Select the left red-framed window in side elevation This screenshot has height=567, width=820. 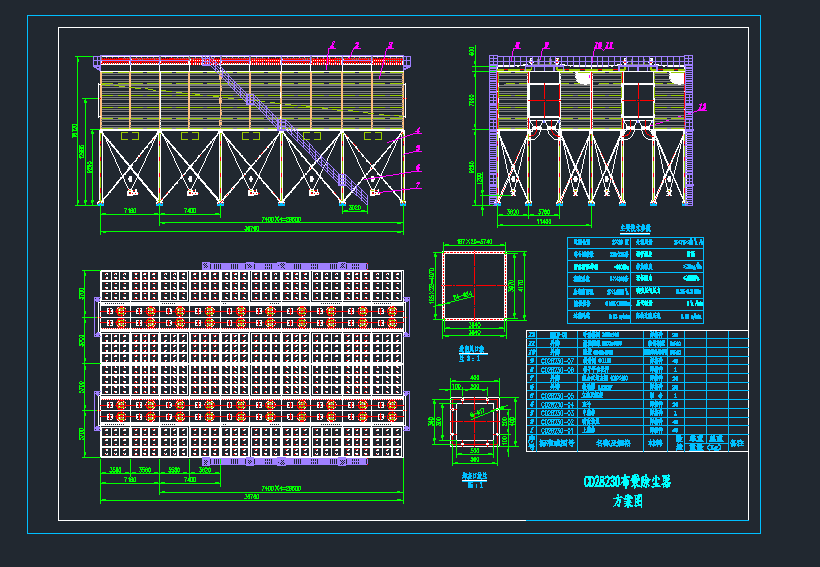pos(544,102)
